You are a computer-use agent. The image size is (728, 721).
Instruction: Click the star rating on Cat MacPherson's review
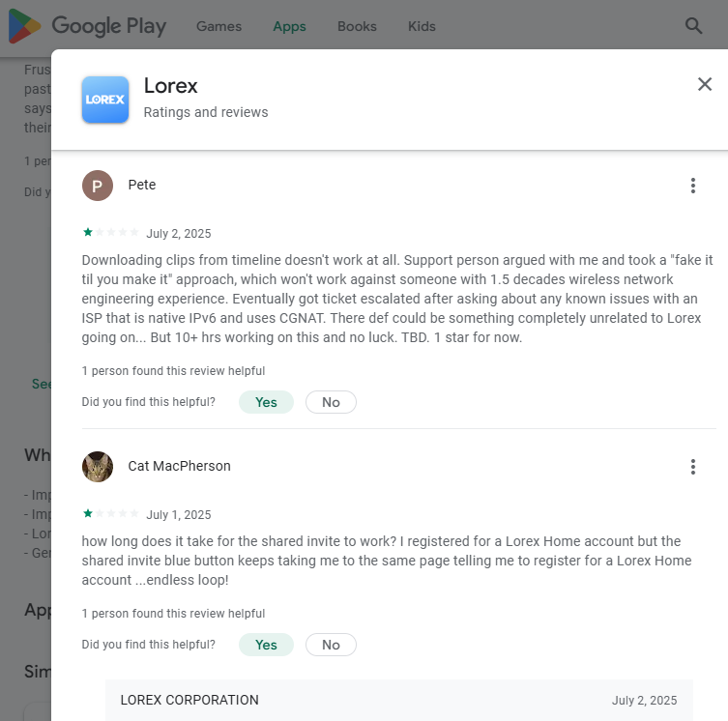point(111,513)
